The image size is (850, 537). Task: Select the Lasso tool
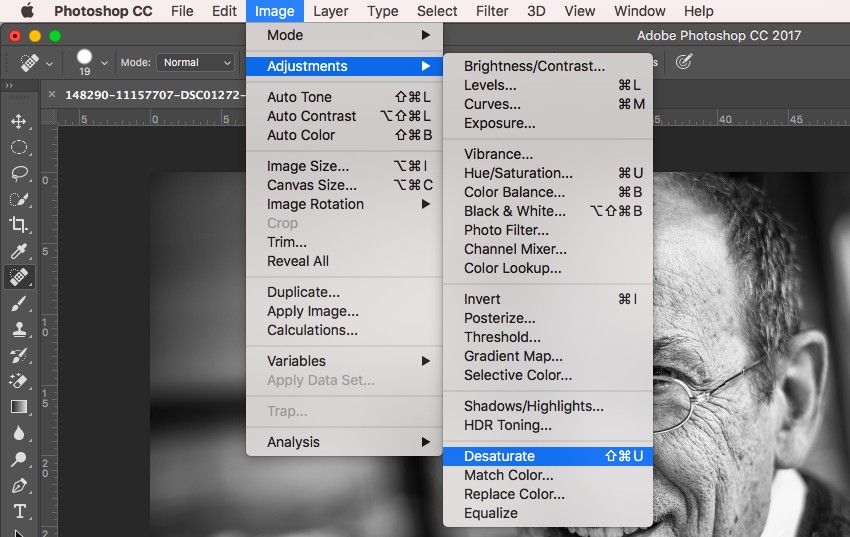coord(19,173)
